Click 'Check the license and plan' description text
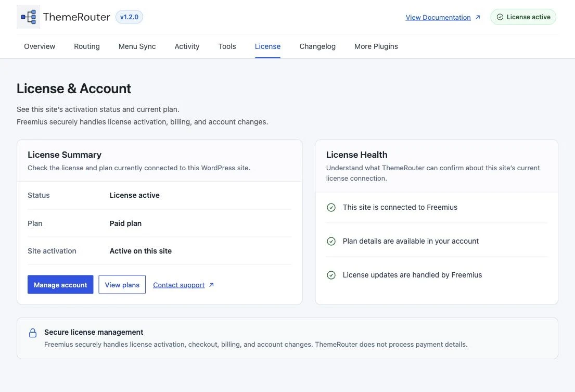The height and width of the screenshot is (392, 575). coord(139,168)
